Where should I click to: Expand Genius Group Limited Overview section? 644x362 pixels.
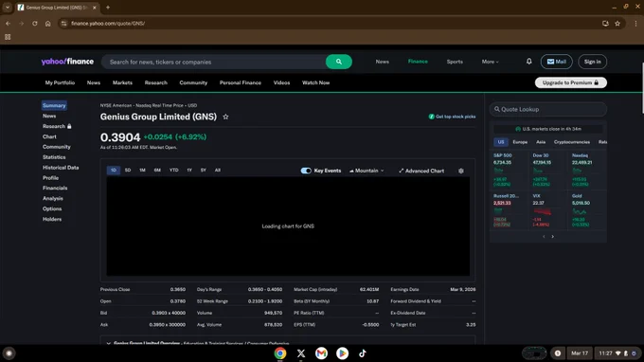[x=108, y=343]
